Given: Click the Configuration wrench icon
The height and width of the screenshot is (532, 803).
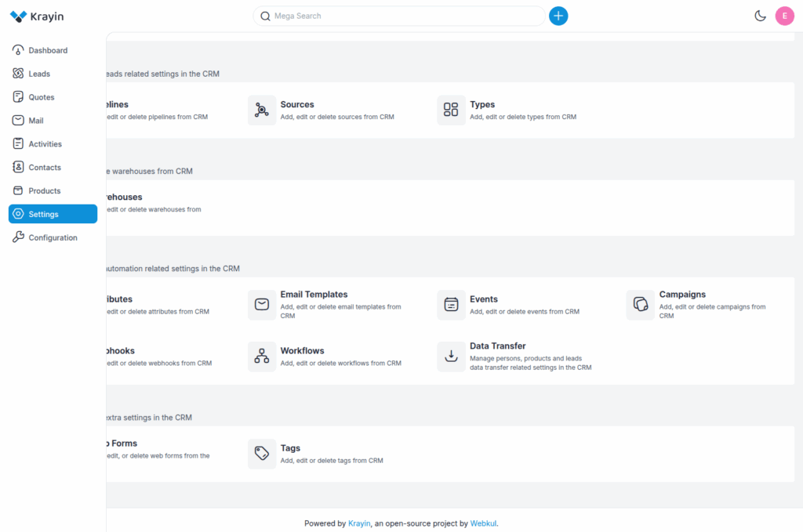Looking at the screenshot, I should click(18, 237).
